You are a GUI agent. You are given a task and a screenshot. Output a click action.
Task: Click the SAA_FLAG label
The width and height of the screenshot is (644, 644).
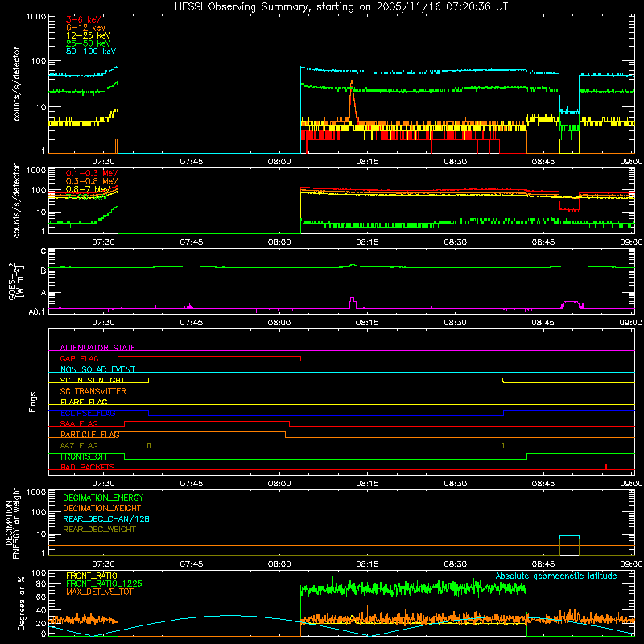click(79, 423)
